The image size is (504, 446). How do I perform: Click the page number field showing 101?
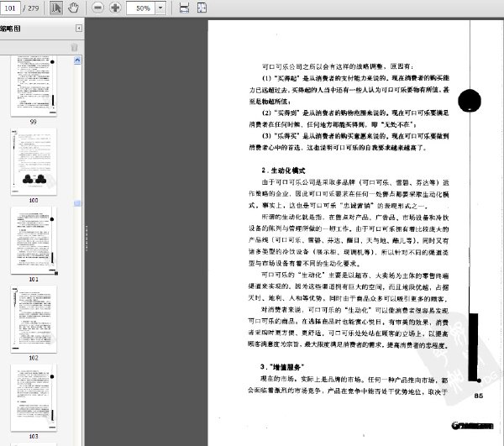pyautogui.click(x=10, y=8)
